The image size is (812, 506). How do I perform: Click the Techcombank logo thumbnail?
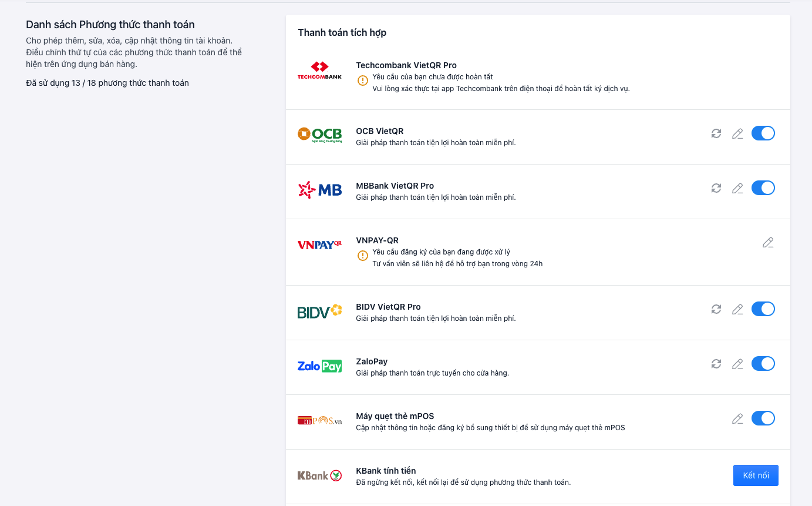pyautogui.click(x=319, y=71)
